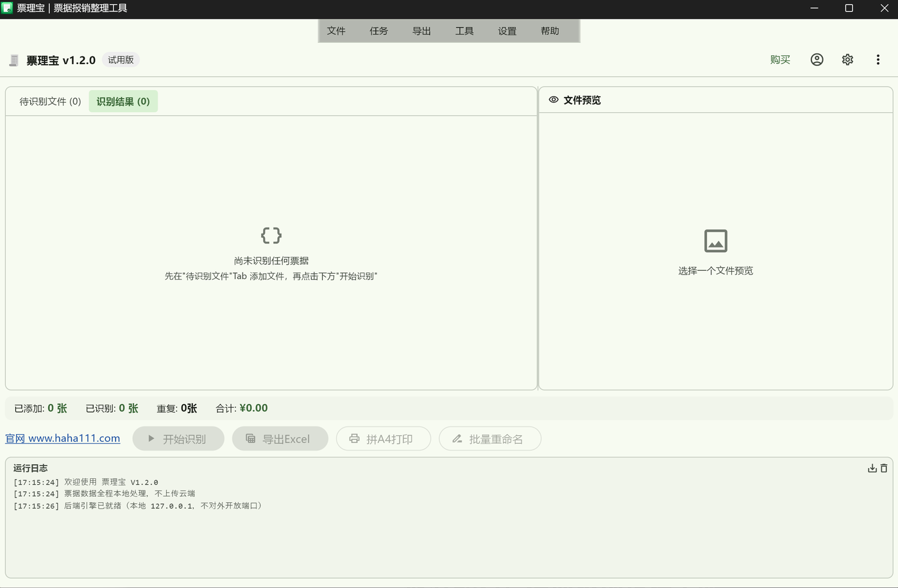Viewport: 898px width, 588px height.
Task: Click the 票理宝 v1.2.0 title text
Action: (x=61, y=60)
